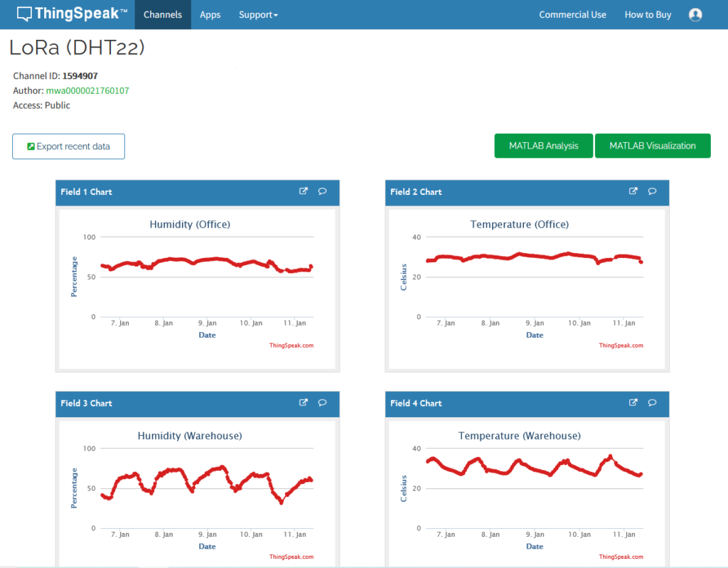Open author mwa0000021760107 profile link
728x568 pixels.
point(87,91)
